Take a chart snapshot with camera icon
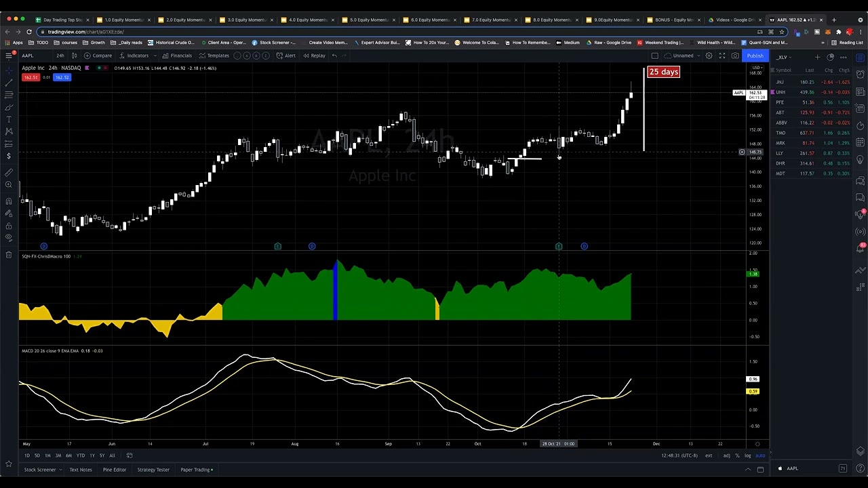This screenshot has width=868, height=488. [735, 56]
